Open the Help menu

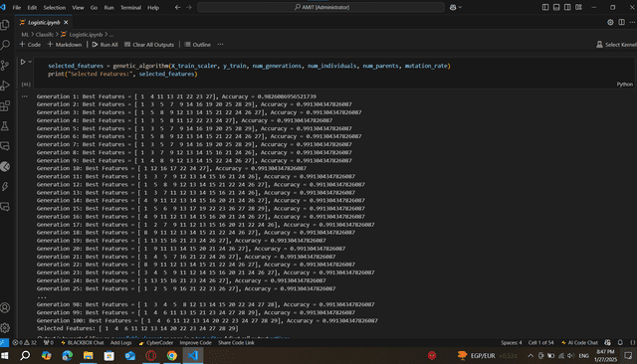pos(153,7)
